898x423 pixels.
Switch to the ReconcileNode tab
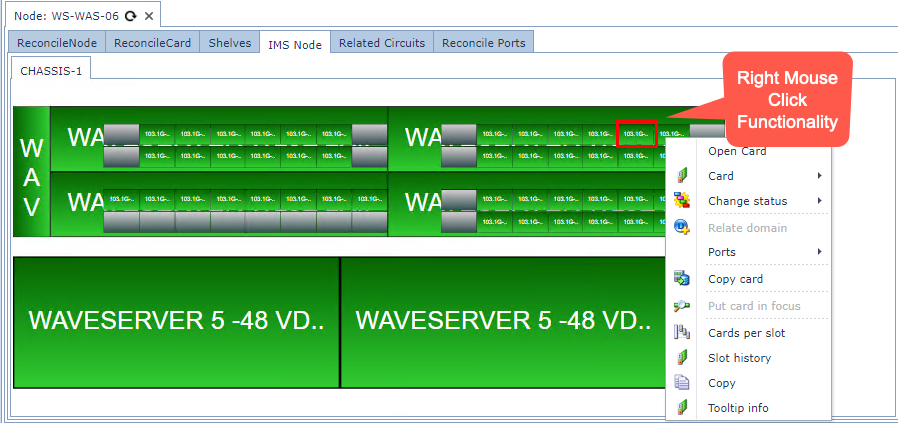(56, 43)
